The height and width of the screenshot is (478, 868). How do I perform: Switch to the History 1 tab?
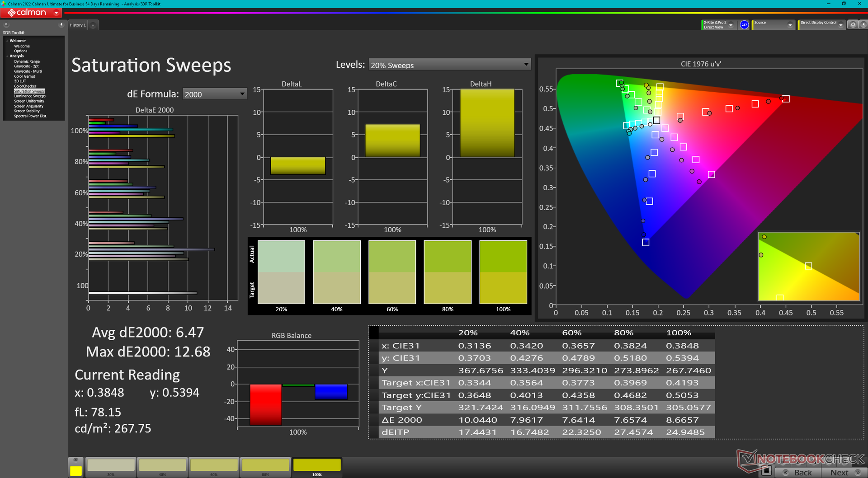coord(78,25)
